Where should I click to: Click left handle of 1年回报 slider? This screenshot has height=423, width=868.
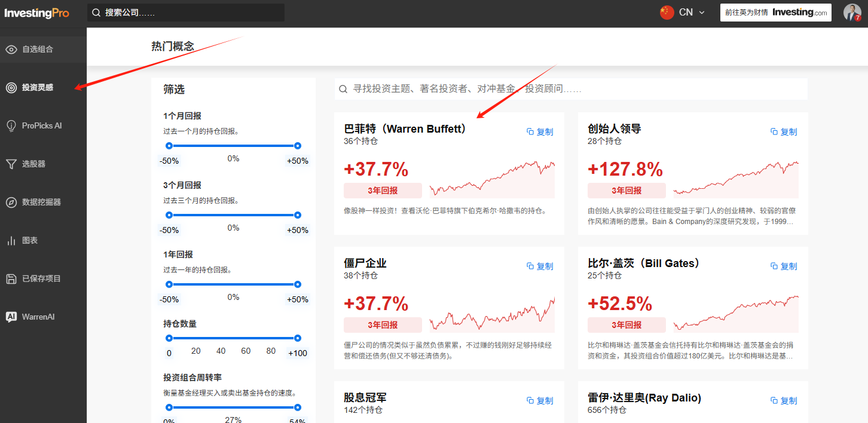[x=169, y=284]
